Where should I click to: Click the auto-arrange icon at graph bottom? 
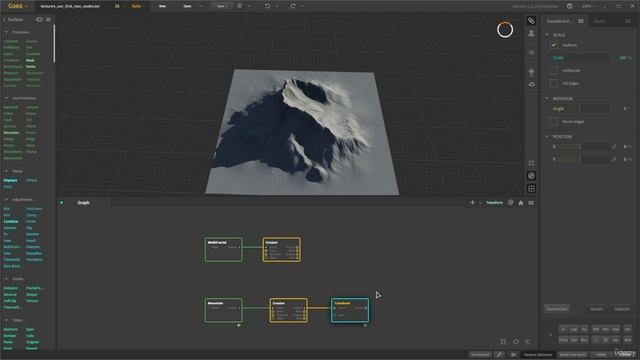(x=527, y=341)
